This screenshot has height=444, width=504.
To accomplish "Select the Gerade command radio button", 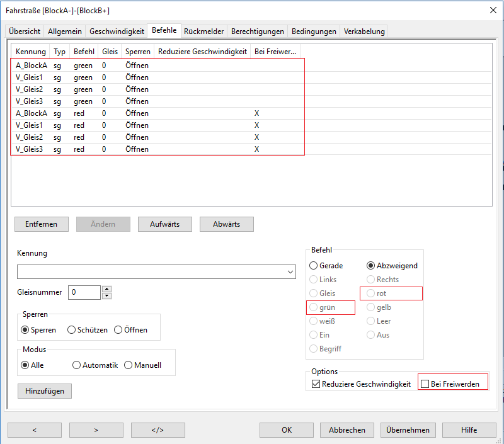I will point(314,266).
